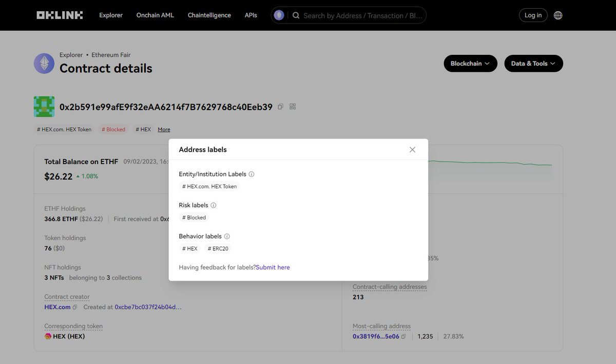Click the '# HEX.com. HEX Token' tag under address
616x364 pixels.
point(64,129)
